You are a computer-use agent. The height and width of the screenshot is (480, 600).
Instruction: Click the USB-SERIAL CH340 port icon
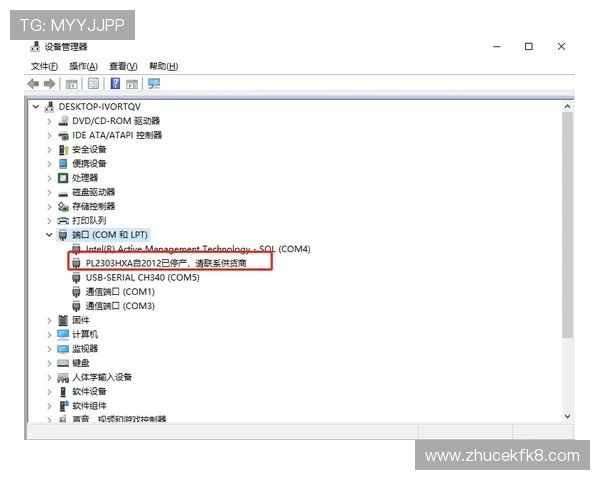[76, 278]
